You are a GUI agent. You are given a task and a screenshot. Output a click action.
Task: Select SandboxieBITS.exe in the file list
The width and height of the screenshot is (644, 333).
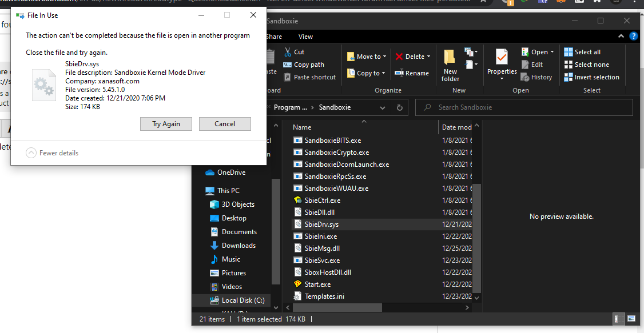(333, 141)
